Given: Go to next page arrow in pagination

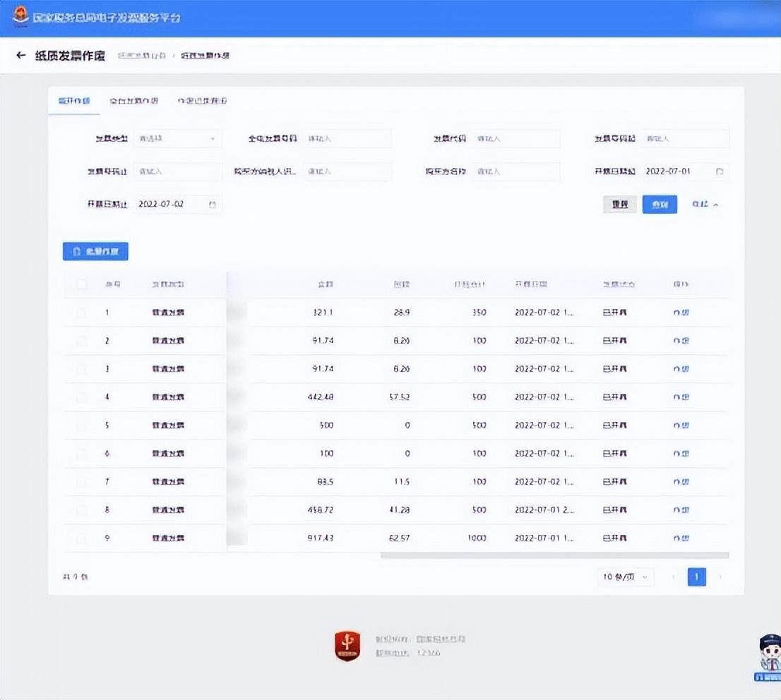Looking at the screenshot, I should (x=720, y=577).
